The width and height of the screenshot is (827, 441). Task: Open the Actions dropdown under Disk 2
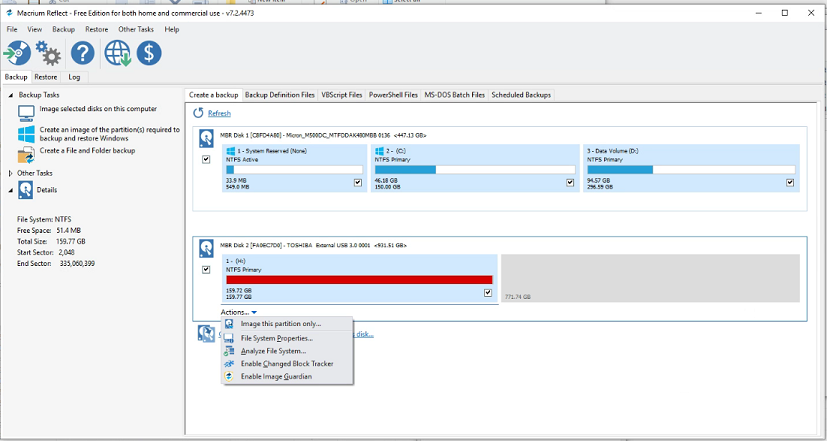pyautogui.click(x=239, y=312)
